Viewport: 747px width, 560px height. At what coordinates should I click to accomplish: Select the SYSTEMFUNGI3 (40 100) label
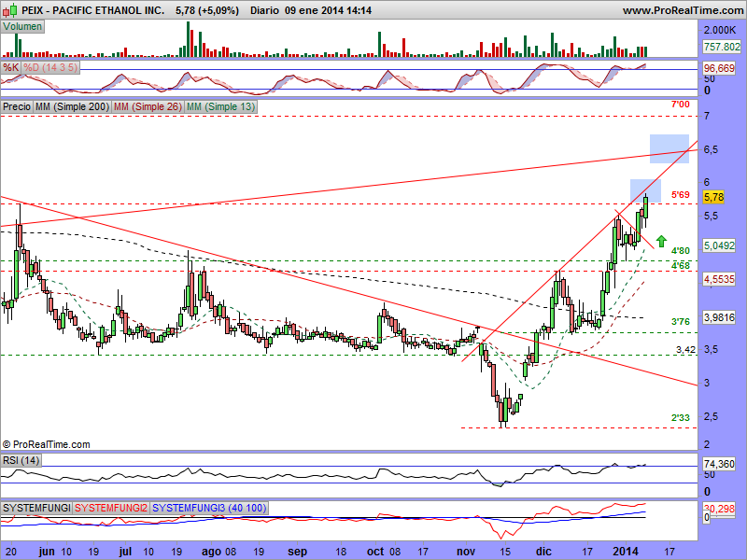209,508
